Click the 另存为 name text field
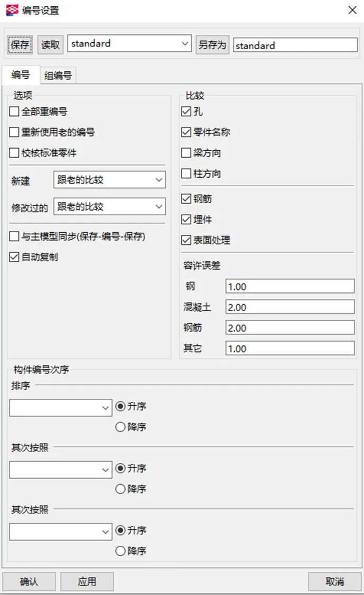The height and width of the screenshot is (595, 364). coord(295,45)
